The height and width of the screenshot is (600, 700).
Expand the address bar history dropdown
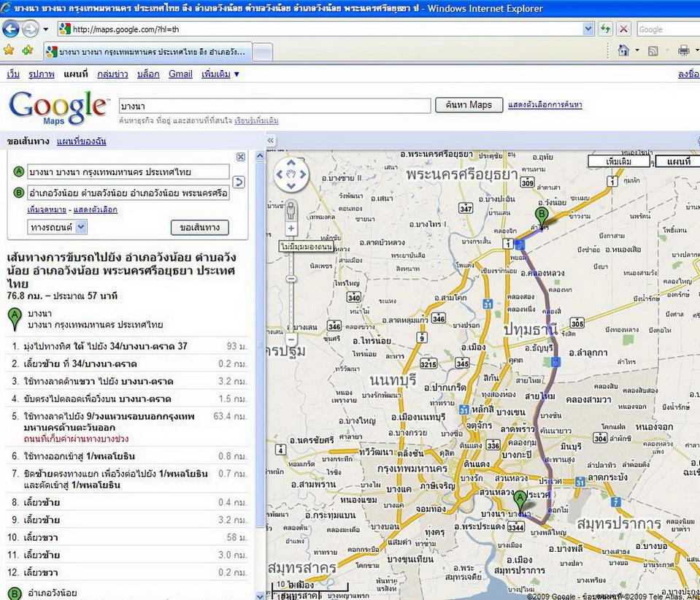pyautogui.click(x=588, y=29)
